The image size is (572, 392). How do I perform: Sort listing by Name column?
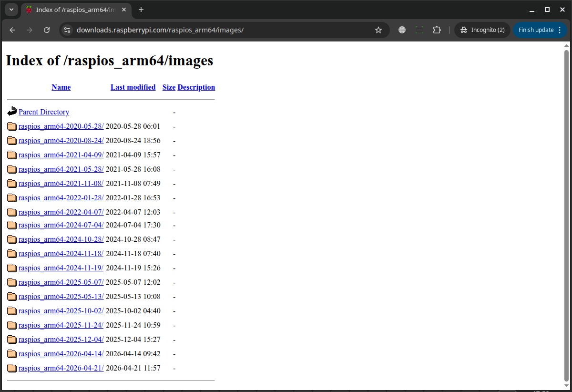(61, 87)
